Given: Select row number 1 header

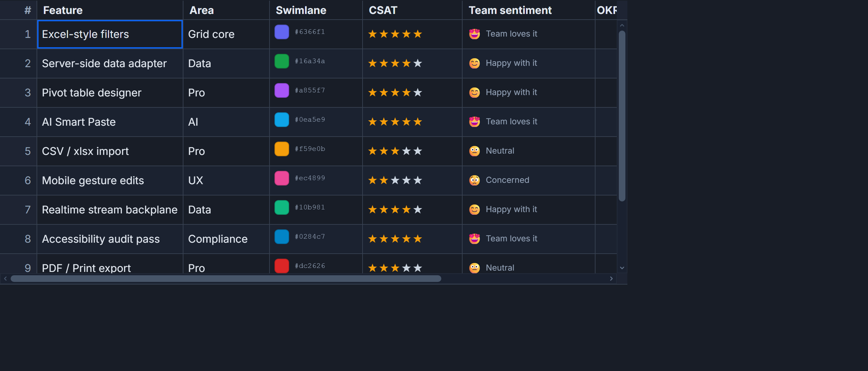Looking at the screenshot, I should click(x=19, y=34).
